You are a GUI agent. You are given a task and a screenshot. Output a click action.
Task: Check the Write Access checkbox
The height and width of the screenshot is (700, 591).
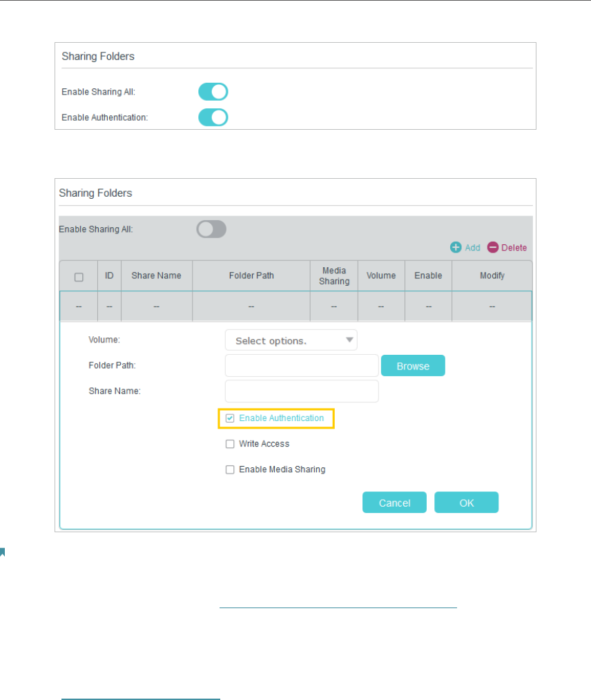(x=230, y=444)
